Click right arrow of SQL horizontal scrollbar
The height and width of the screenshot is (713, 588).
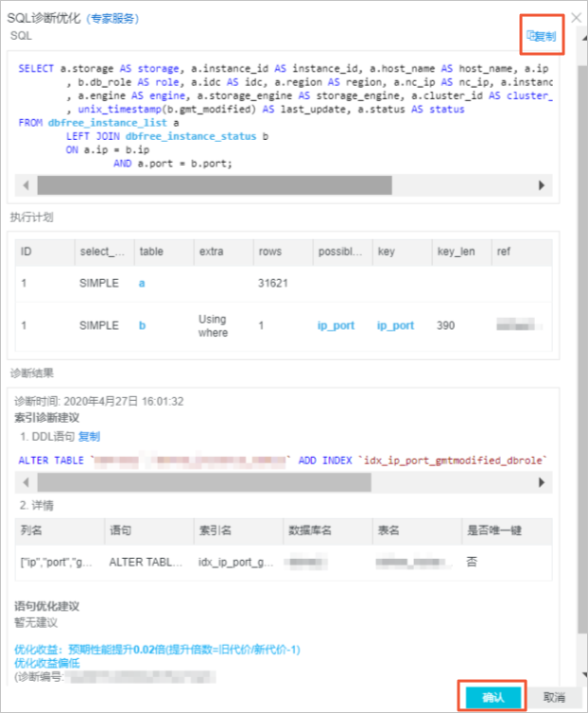[541, 185]
